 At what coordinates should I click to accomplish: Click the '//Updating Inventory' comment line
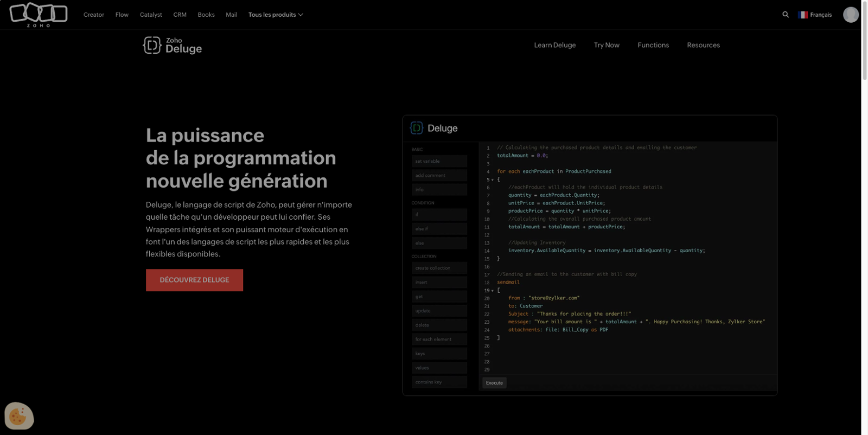point(537,242)
